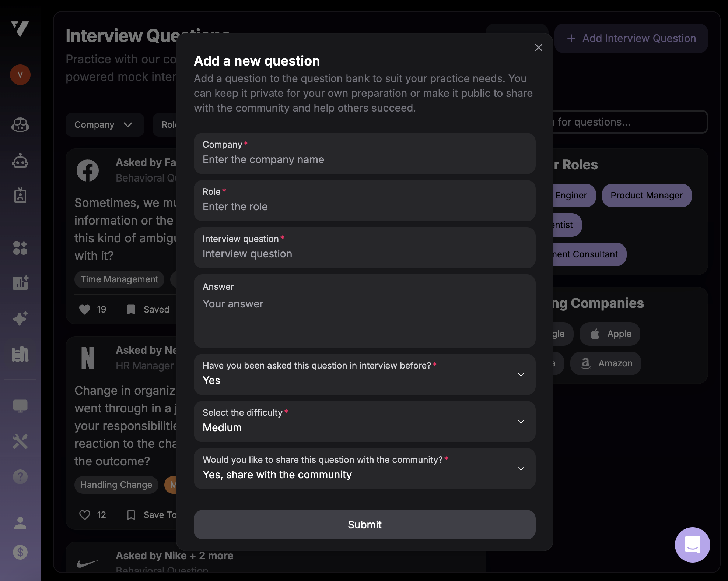Select the Time Management tag
The height and width of the screenshot is (581, 728).
click(x=119, y=279)
